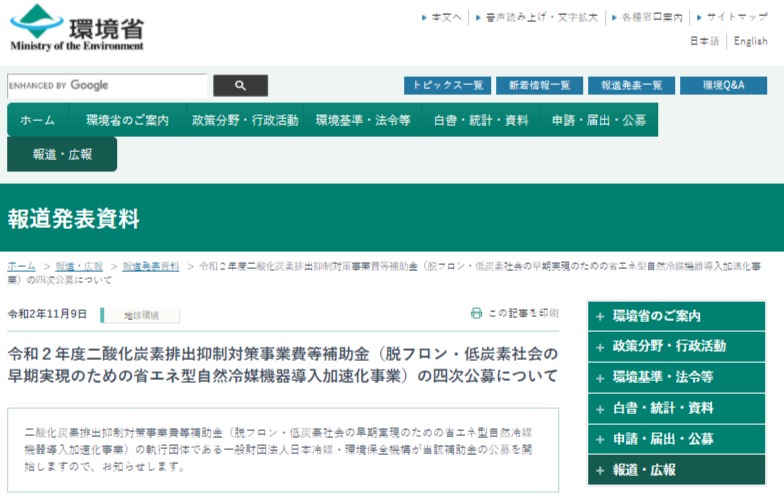Expand 環境基準・法令等 sidebar section
The height and width of the screenshot is (499, 784).
(676, 377)
